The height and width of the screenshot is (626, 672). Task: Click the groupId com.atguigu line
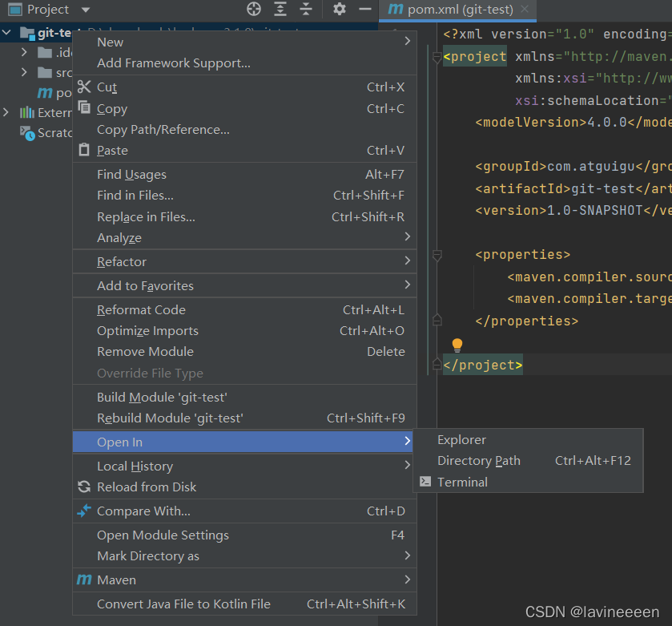(573, 167)
